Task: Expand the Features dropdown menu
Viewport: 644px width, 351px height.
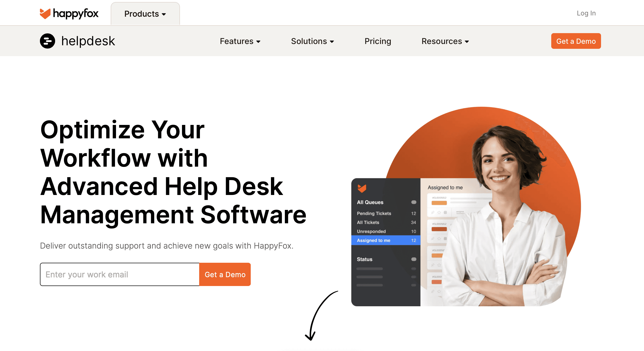Action: pos(239,41)
